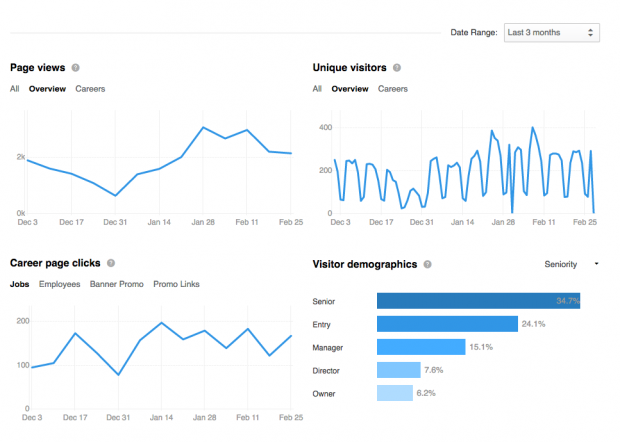Select Overview tab under Unique visitors
Viewport: 620px width, 442px height.
(350, 89)
